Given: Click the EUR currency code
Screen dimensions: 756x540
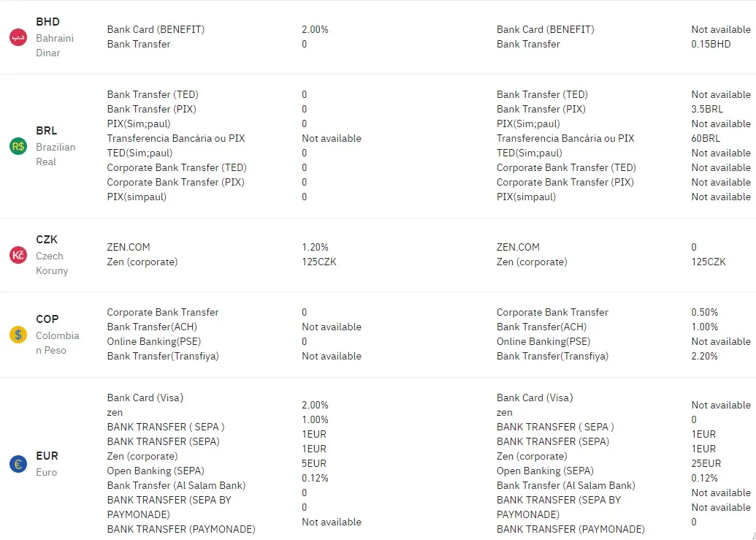Looking at the screenshot, I should [47, 456].
